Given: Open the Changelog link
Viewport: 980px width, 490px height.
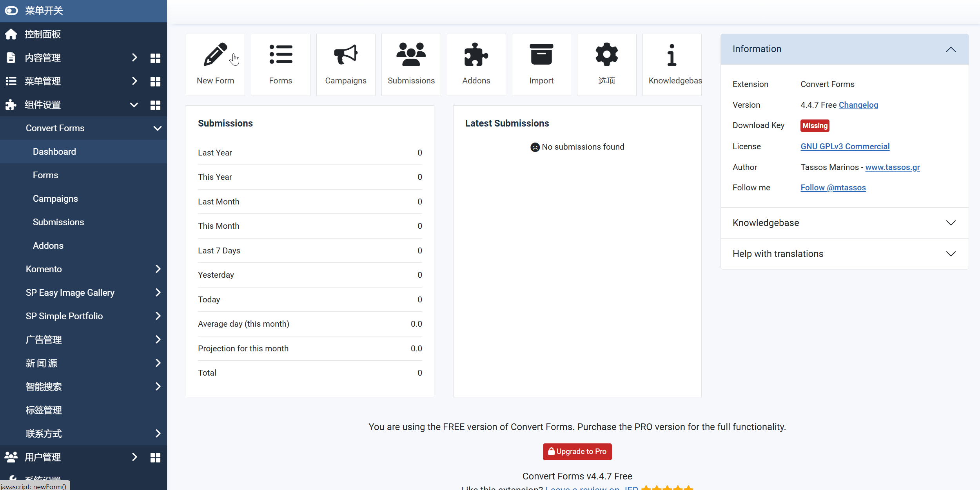Looking at the screenshot, I should pos(858,105).
